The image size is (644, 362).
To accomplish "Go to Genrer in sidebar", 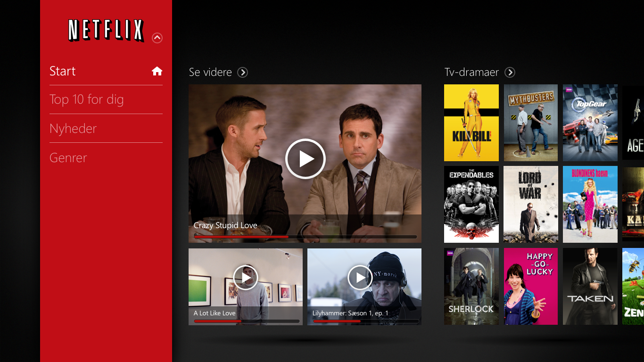I will 68,157.
